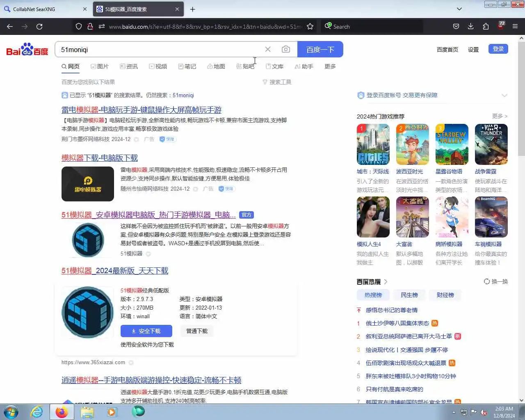Click the 51moniqi original search link
The height and width of the screenshot is (420, 525).
[x=183, y=95]
